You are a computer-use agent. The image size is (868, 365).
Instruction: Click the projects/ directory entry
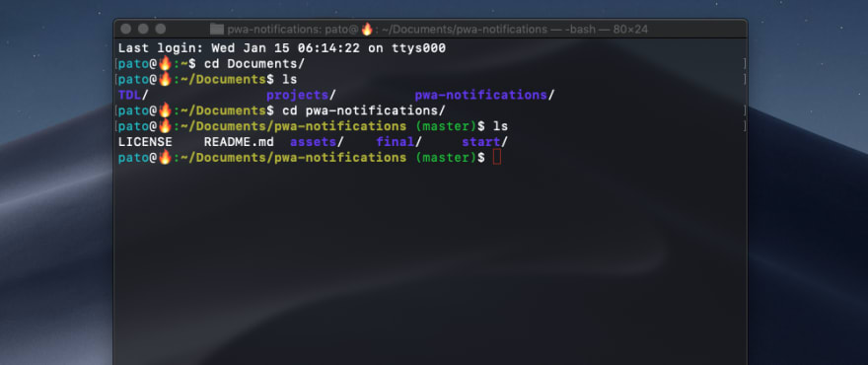pyautogui.click(x=301, y=96)
